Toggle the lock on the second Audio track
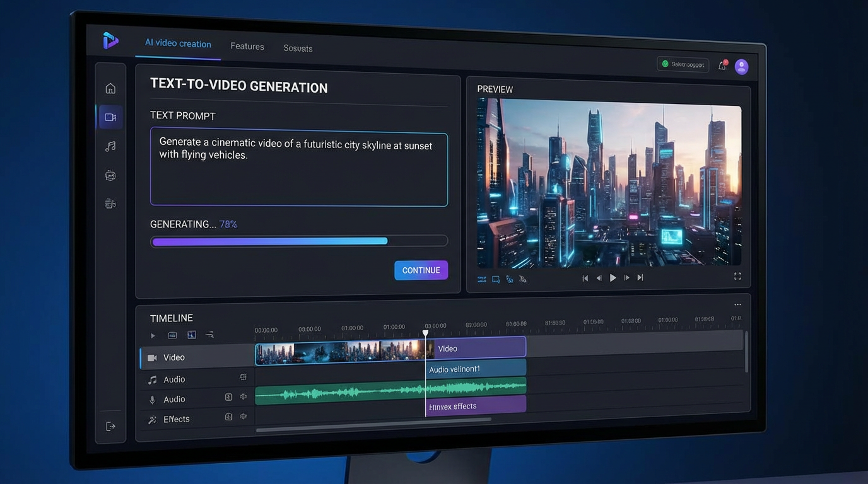The image size is (868, 484). pyautogui.click(x=228, y=397)
